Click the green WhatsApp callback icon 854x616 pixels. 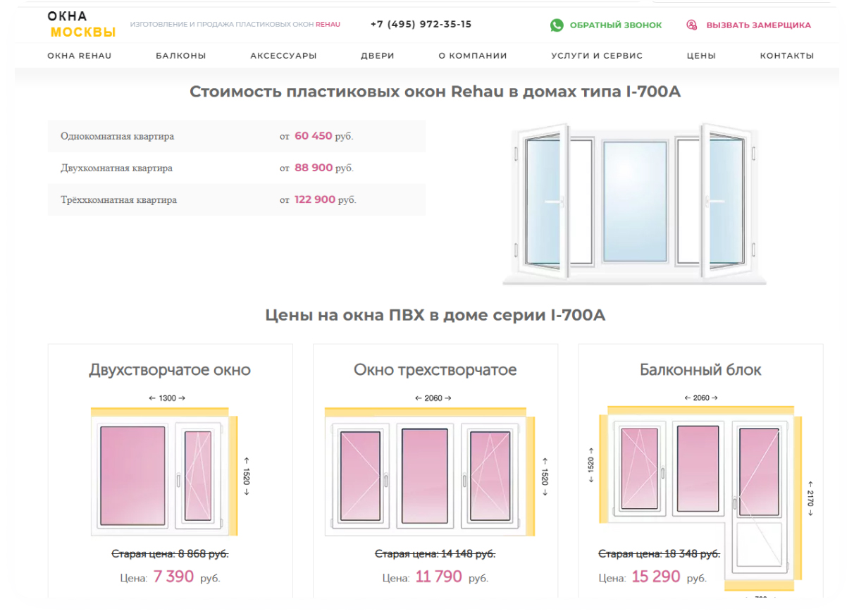pyautogui.click(x=556, y=25)
